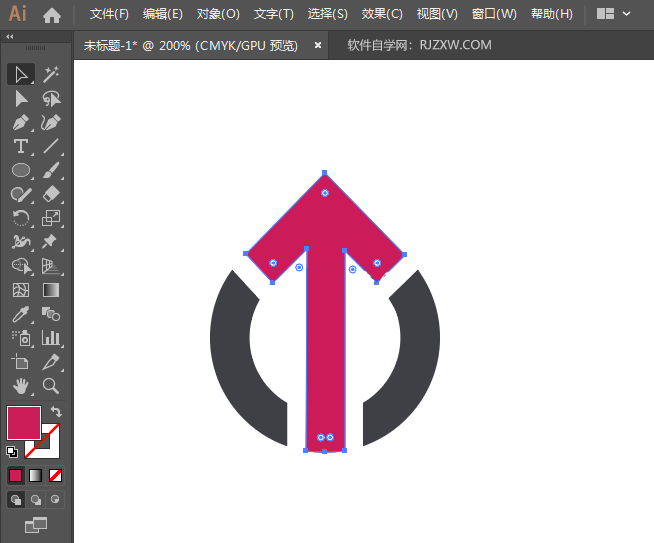Open the 文件(F) menu
Screen dimensions: 654x543
coord(109,14)
